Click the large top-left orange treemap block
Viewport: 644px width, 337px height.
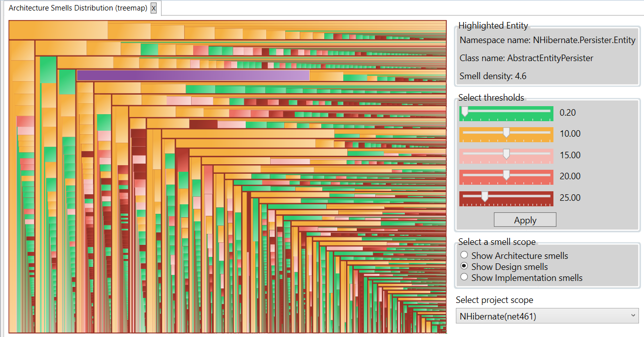point(58,30)
